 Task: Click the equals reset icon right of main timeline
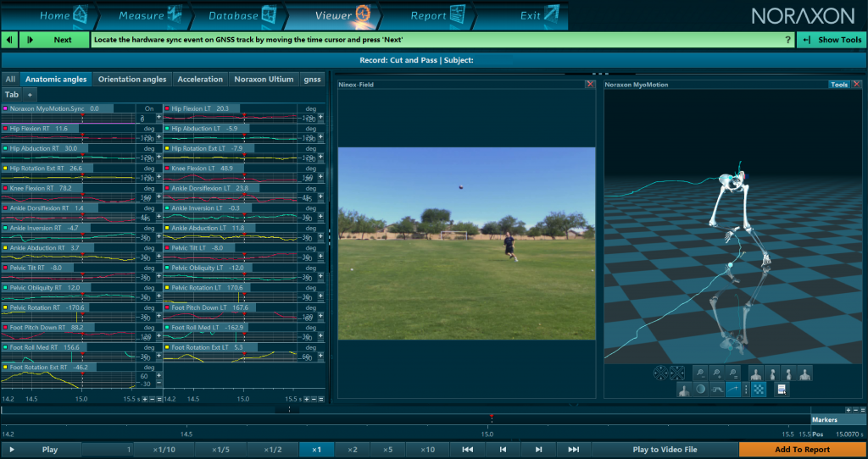click(862, 411)
